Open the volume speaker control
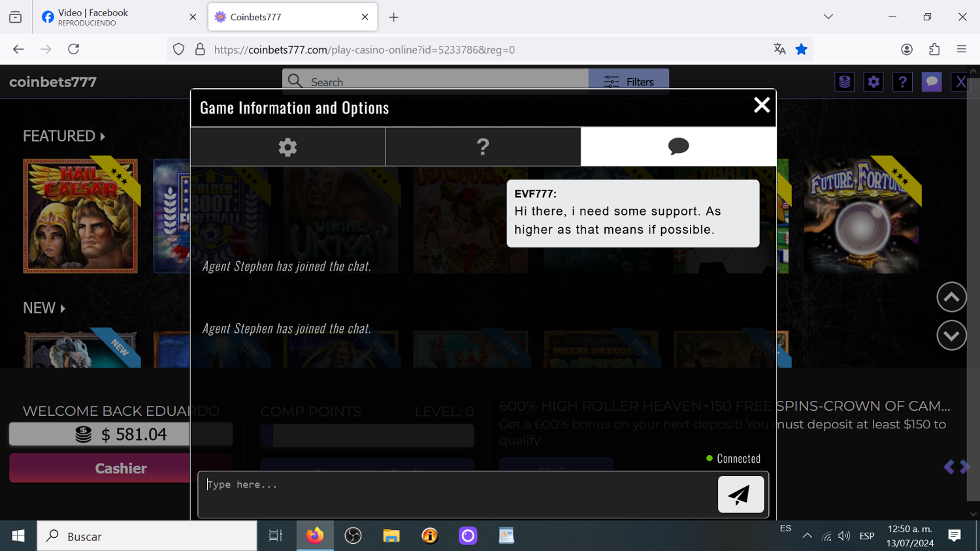The width and height of the screenshot is (980, 551). point(844,536)
